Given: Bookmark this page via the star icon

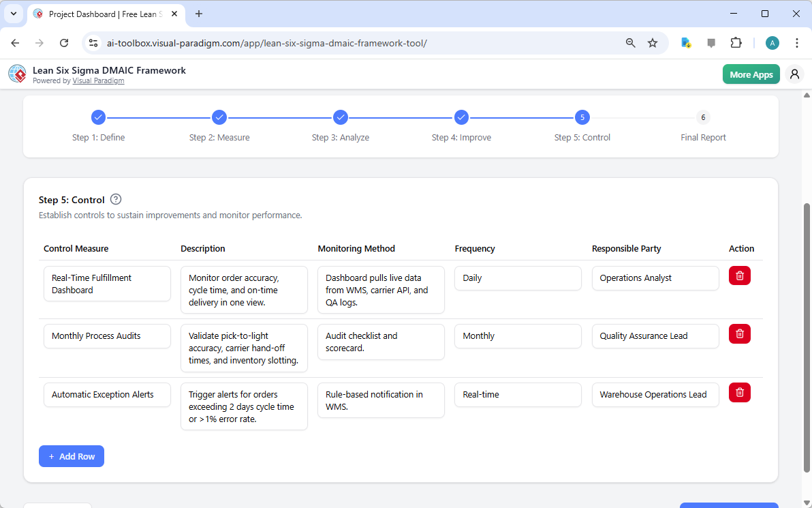Looking at the screenshot, I should 653,42.
